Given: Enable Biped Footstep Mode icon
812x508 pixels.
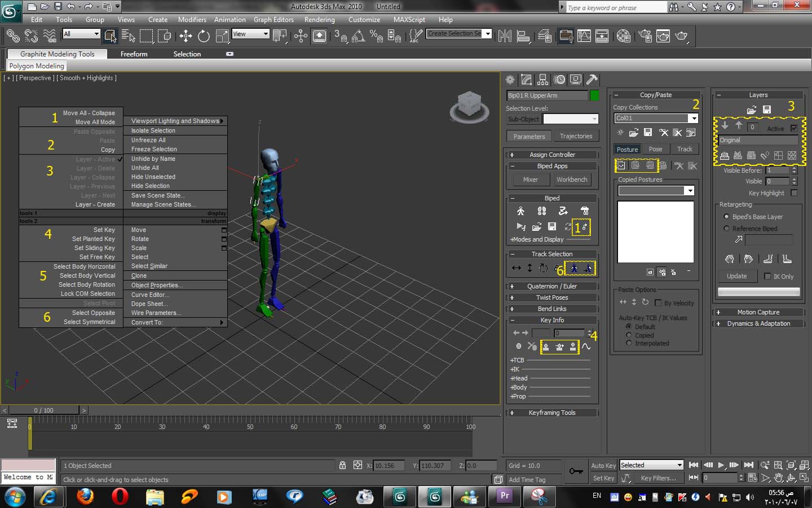Looking at the screenshot, I should [x=542, y=211].
